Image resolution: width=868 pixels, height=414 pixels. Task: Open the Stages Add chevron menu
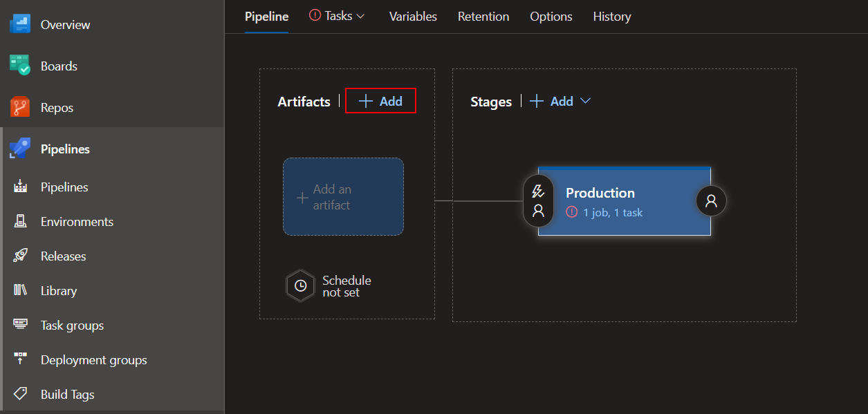[x=585, y=101]
